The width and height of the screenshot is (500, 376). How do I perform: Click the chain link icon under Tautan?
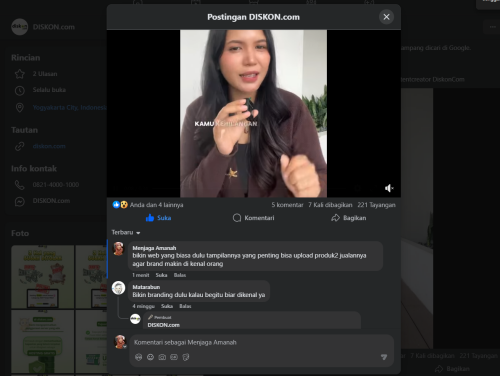(x=20, y=146)
